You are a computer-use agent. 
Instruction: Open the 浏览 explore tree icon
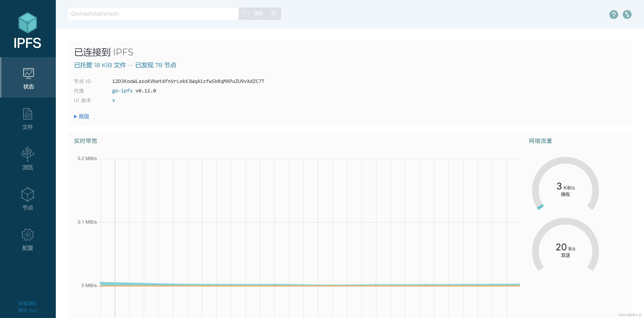[x=28, y=154]
